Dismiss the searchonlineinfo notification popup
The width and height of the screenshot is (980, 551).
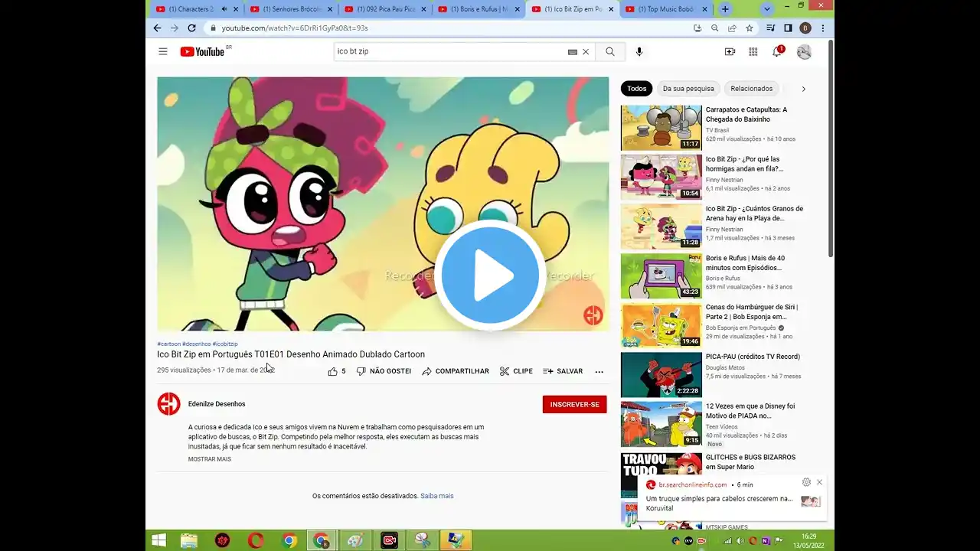pyautogui.click(x=819, y=482)
